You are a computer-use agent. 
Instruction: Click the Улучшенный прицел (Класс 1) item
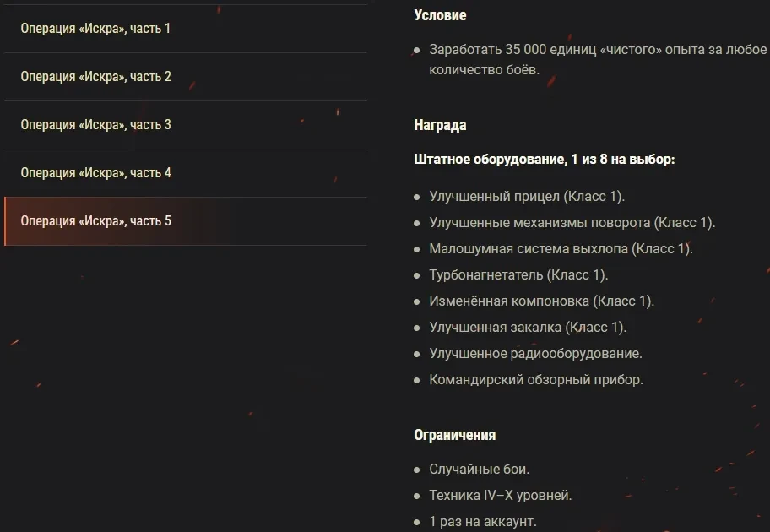coord(527,197)
